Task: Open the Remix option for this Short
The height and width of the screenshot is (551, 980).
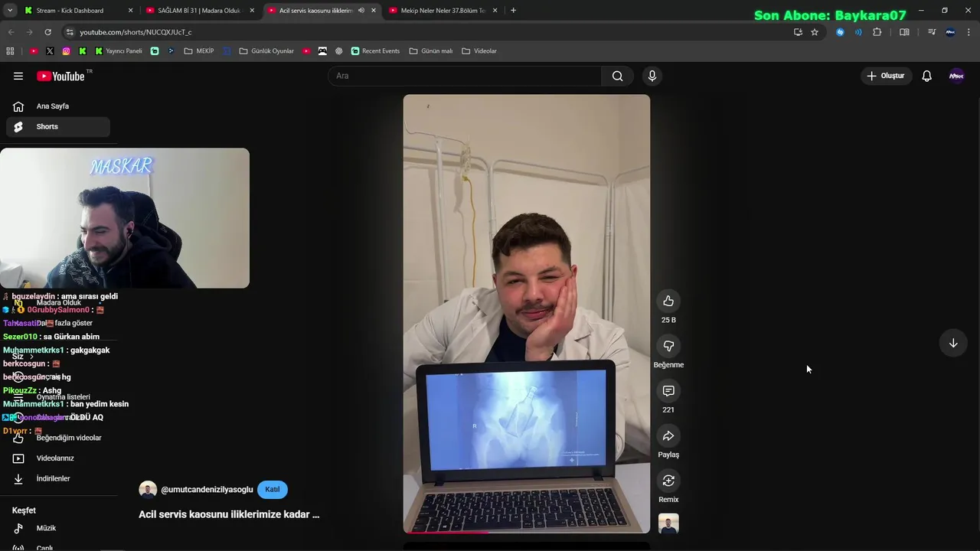Action: coord(668,481)
